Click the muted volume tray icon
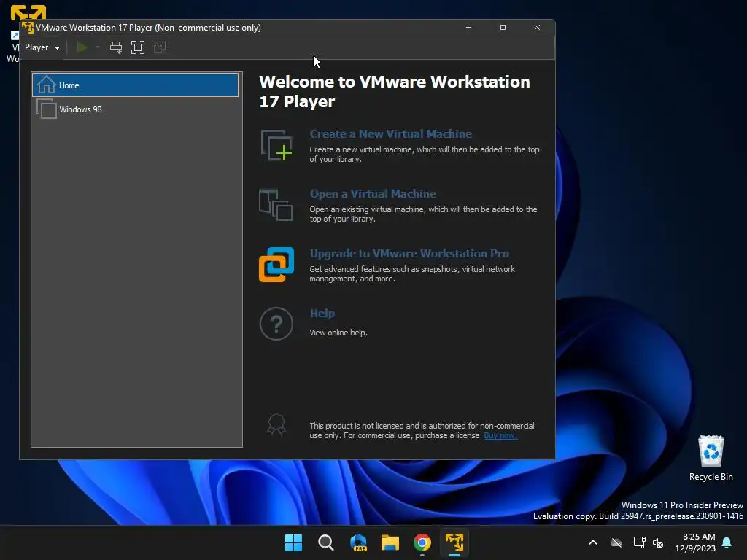 click(658, 543)
